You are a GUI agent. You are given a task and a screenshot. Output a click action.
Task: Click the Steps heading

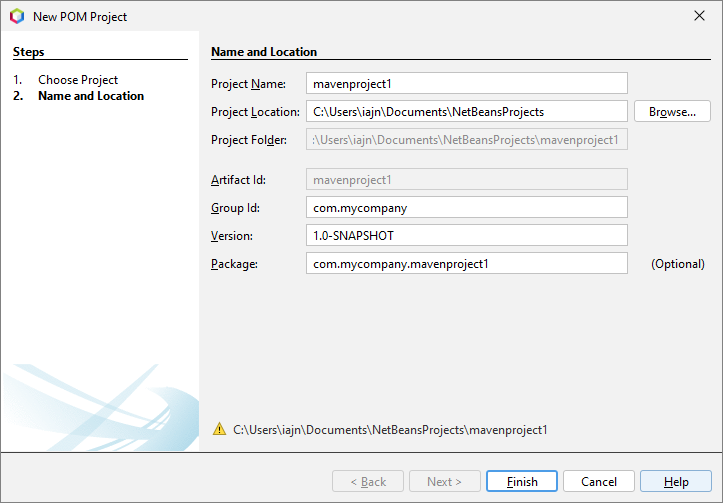(x=29, y=52)
